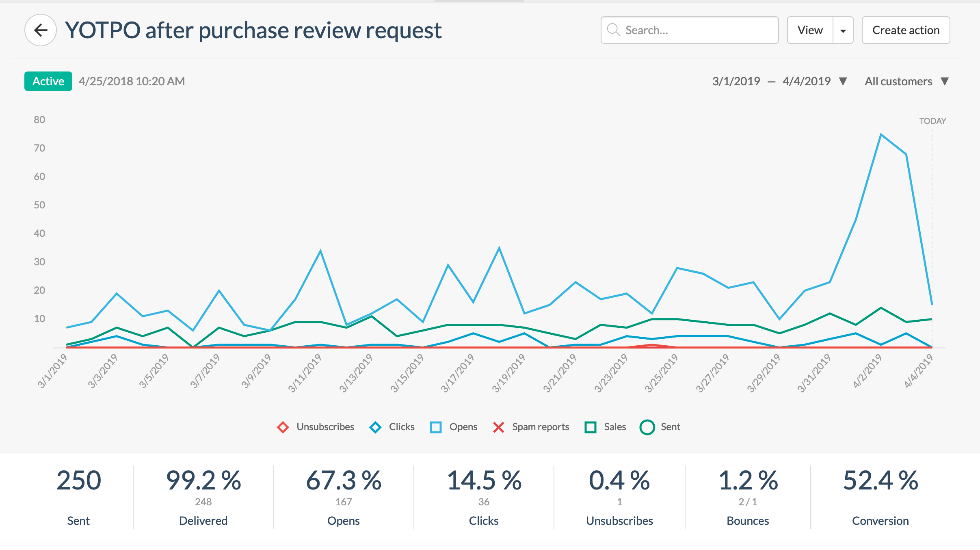
Task: Click the page title YOTPO after purchase review request
Action: click(x=253, y=30)
